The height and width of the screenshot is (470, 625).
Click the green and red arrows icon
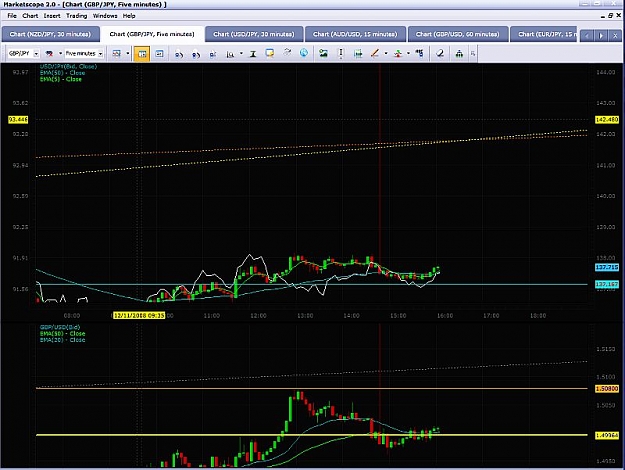click(x=397, y=53)
